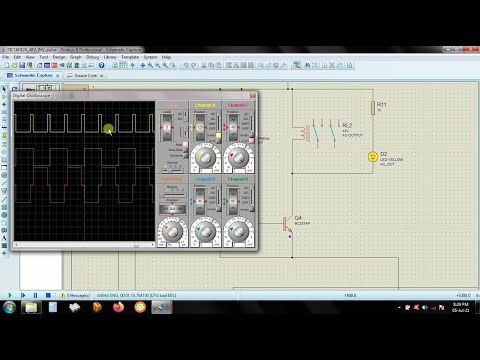This screenshot has width=480, height=360.
Task: Toggle the grid display toolbar icon
Action: (123, 65)
